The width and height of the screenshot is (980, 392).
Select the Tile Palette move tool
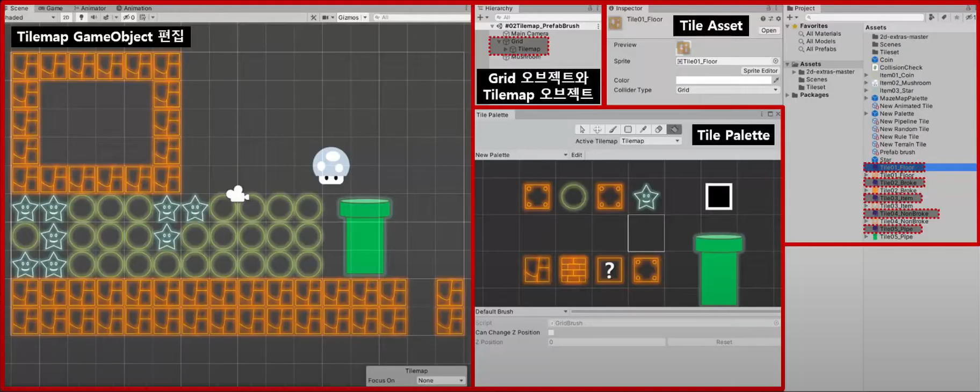(597, 129)
